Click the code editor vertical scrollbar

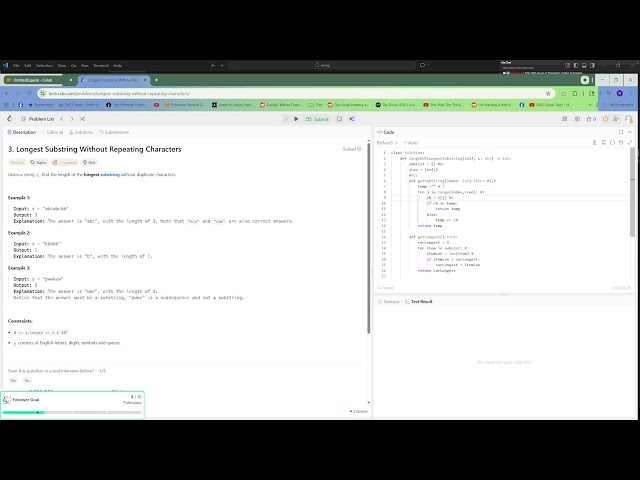click(632, 192)
